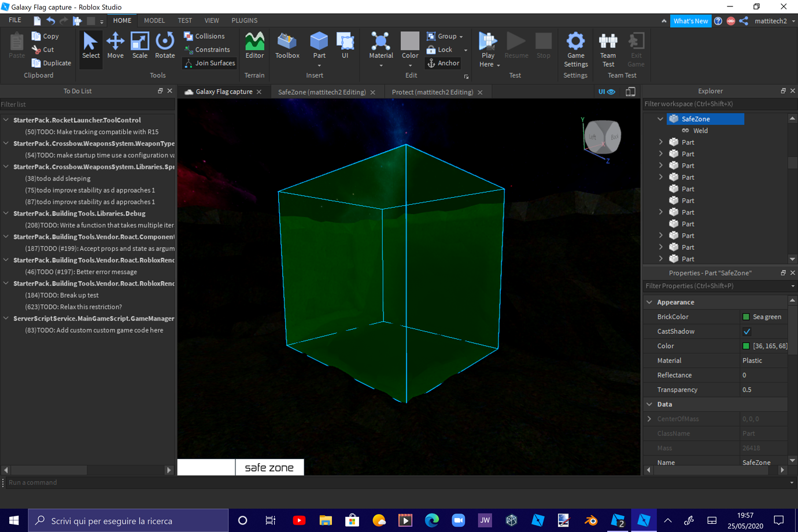Open the Galaxy Flag capture tab
Image resolution: width=798 pixels, height=532 pixels.
223,91
